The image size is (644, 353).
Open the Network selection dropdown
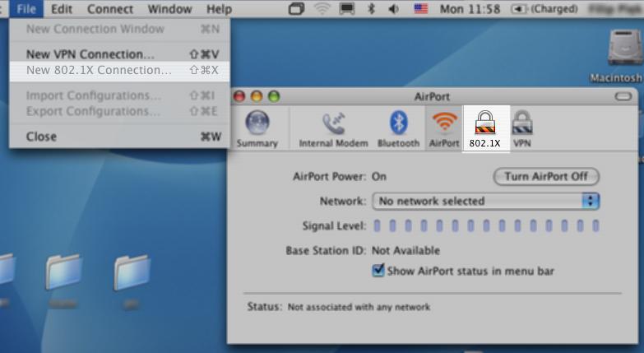coord(486,202)
